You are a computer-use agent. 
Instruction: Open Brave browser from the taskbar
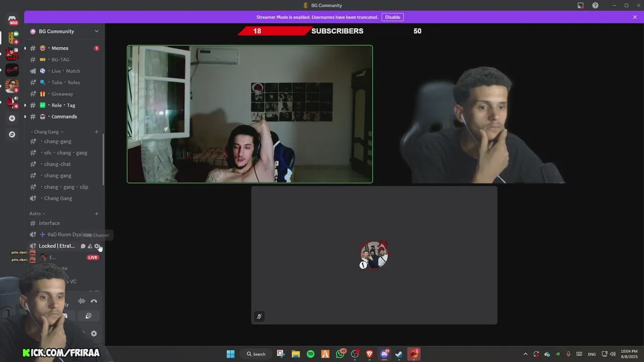click(x=370, y=354)
